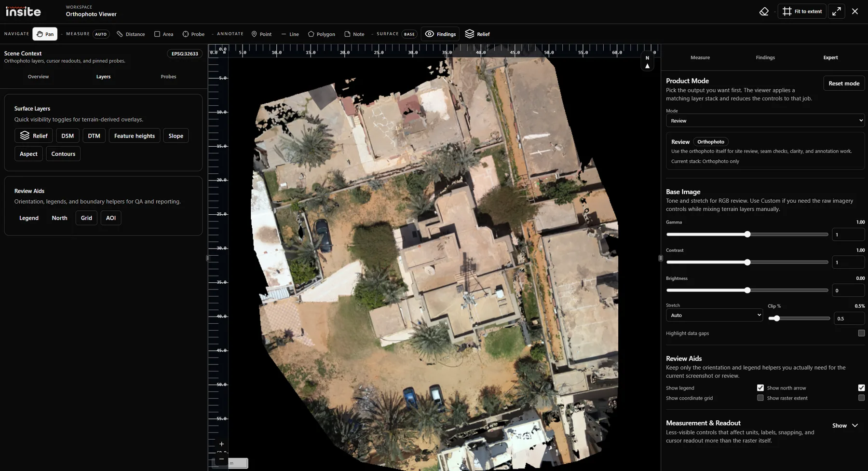The image size is (868, 471).
Task: Adjust the Brightness slider
Action: [747, 291]
